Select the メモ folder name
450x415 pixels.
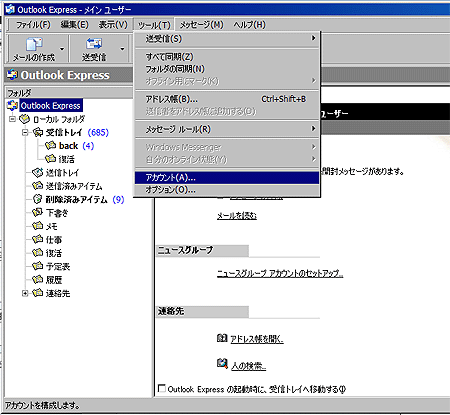click(51, 226)
